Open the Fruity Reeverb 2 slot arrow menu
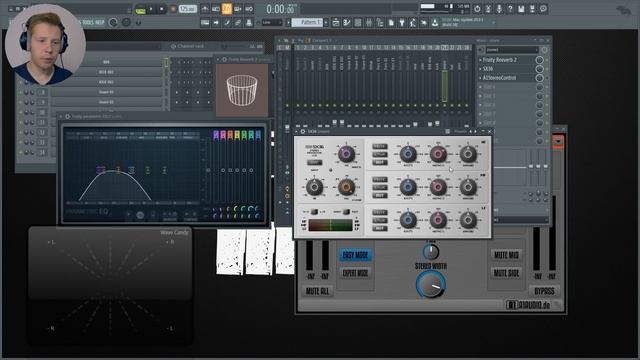Viewport: 640px width, 360px height. [480, 60]
